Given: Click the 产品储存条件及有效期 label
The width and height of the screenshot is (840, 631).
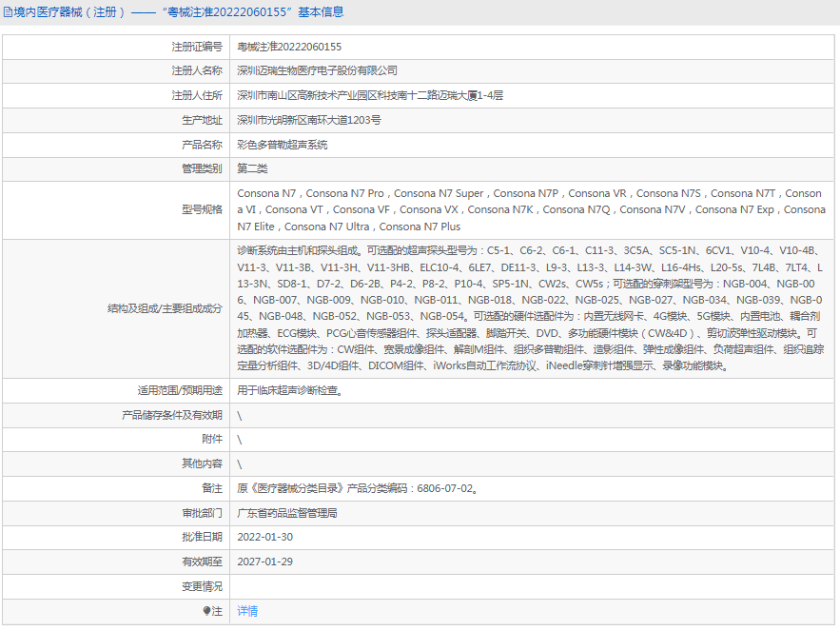Looking at the screenshot, I should [x=172, y=415].
